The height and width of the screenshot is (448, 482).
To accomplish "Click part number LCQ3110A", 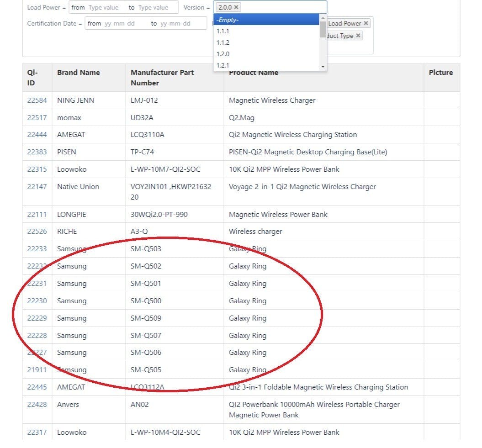I will pyautogui.click(x=148, y=135).
